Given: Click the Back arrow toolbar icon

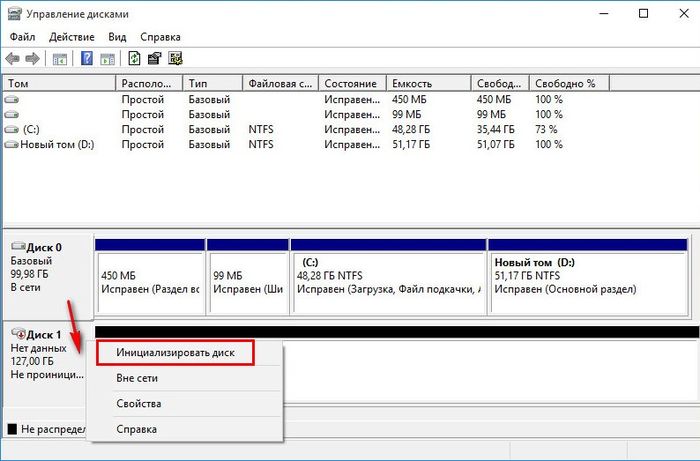Looking at the screenshot, I should [x=12, y=58].
